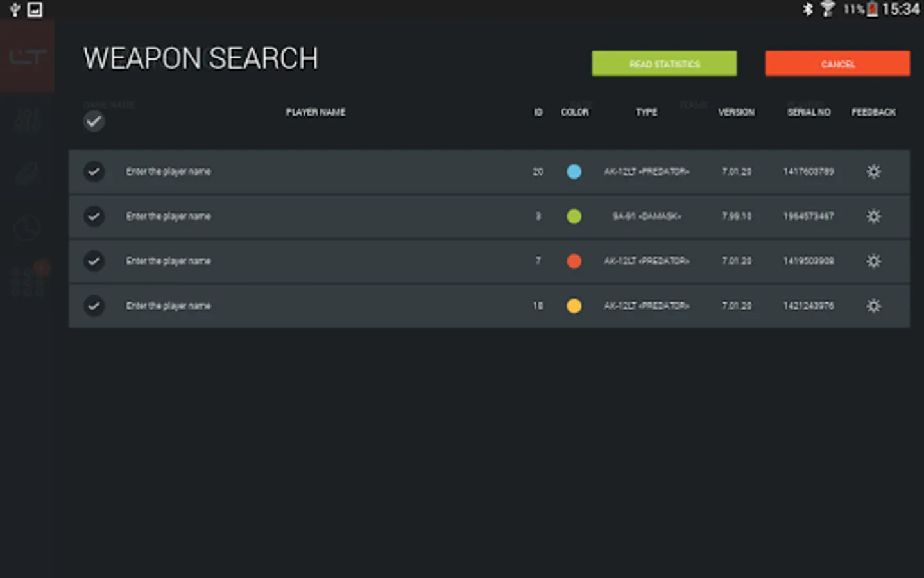Focus the player name field in the blue row

click(168, 171)
